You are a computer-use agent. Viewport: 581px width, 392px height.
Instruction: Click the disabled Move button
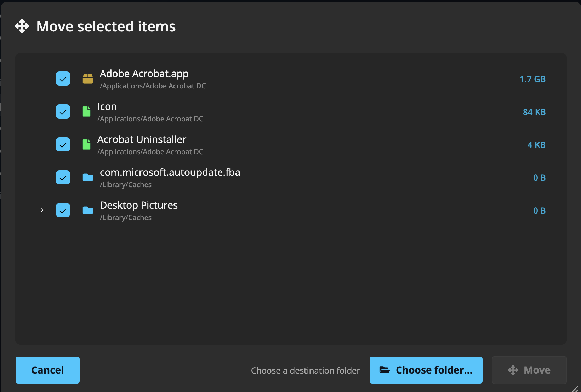pyautogui.click(x=529, y=370)
